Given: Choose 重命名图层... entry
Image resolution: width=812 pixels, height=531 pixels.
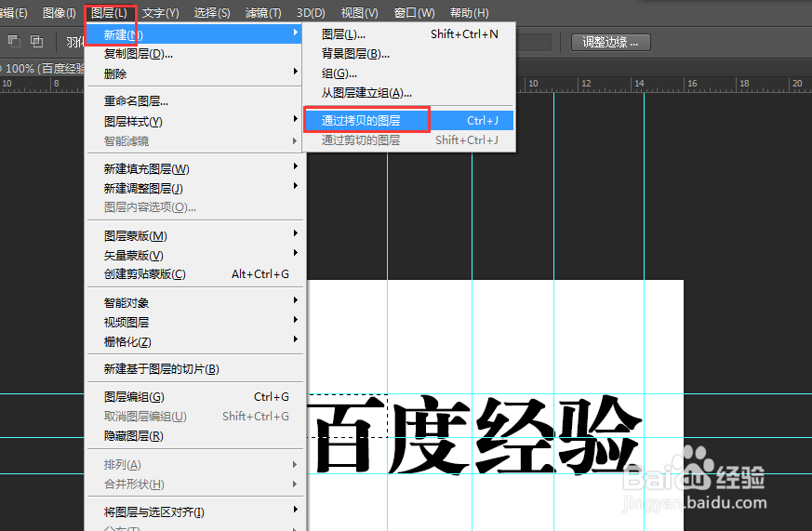Looking at the screenshot, I should pyautogui.click(x=194, y=101).
